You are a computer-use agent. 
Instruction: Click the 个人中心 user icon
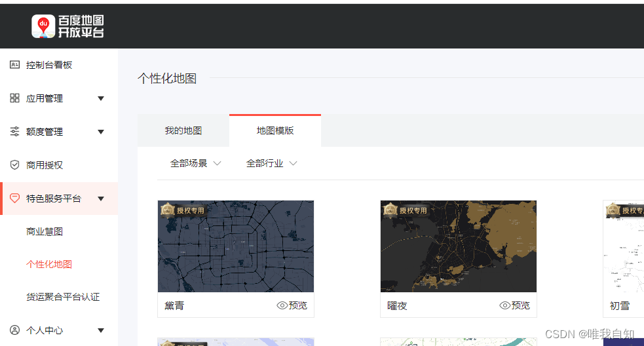15,330
